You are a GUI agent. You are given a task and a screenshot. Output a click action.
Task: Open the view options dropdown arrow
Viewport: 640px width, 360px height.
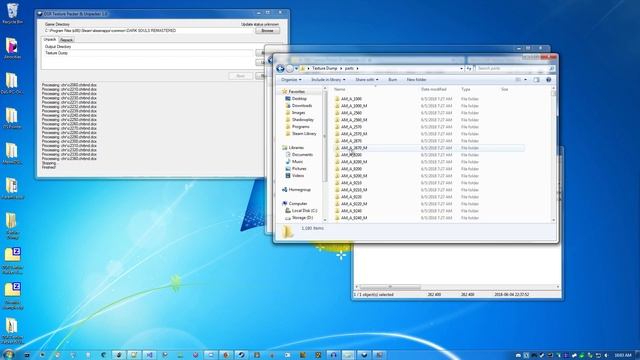coord(525,80)
